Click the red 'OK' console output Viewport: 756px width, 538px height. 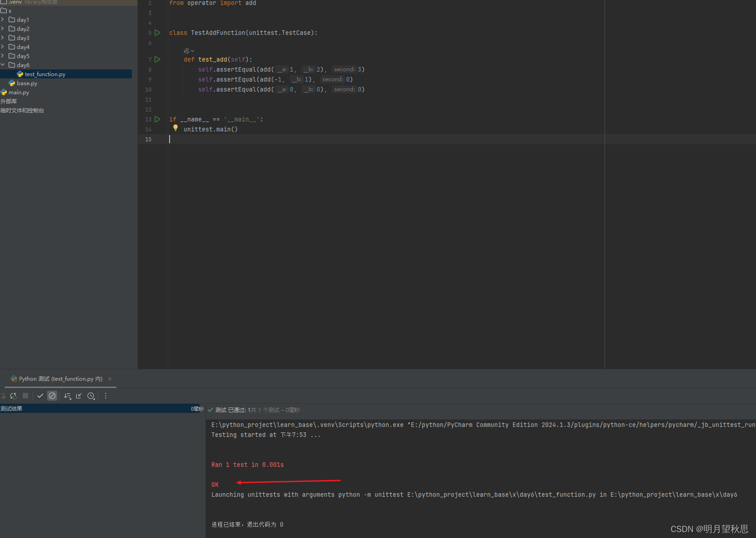click(215, 485)
